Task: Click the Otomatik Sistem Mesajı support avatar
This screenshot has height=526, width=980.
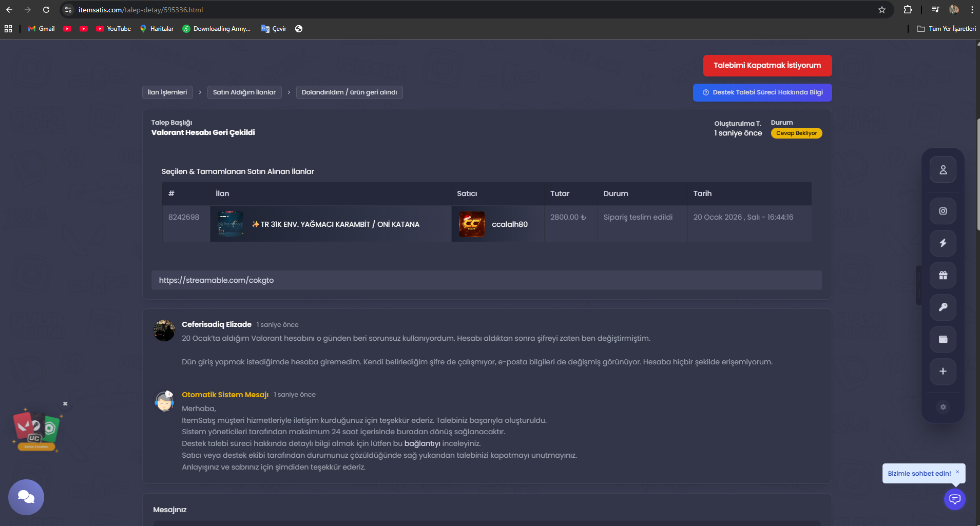Action: point(164,401)
